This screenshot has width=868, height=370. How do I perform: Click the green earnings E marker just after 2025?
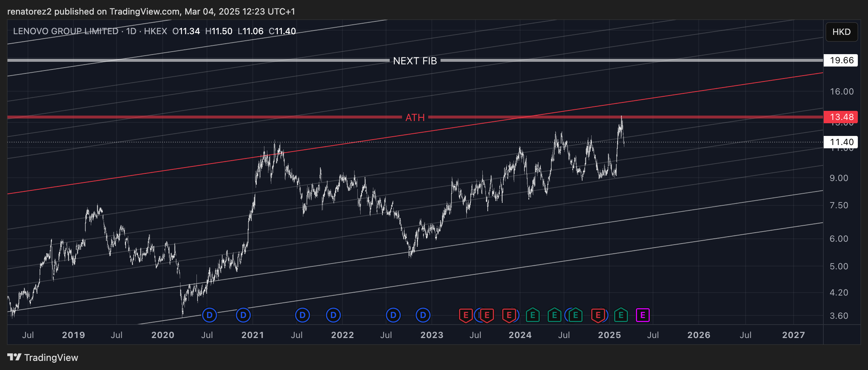point(621,315)
